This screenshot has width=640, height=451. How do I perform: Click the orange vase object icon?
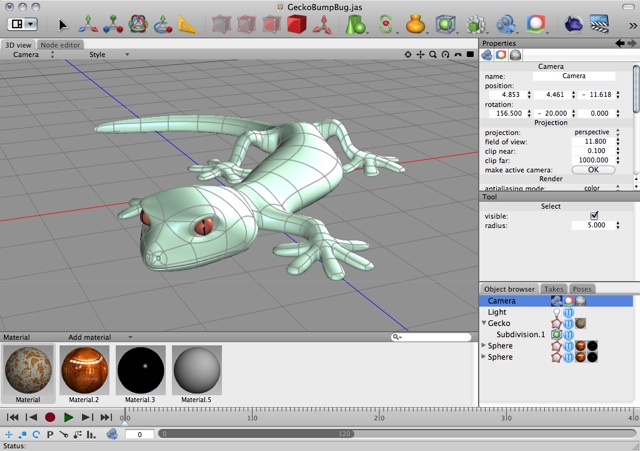416,24
